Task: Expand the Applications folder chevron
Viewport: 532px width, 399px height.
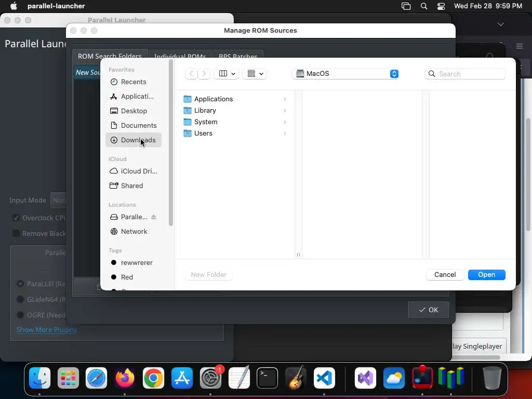Action: tap(285, 99)
